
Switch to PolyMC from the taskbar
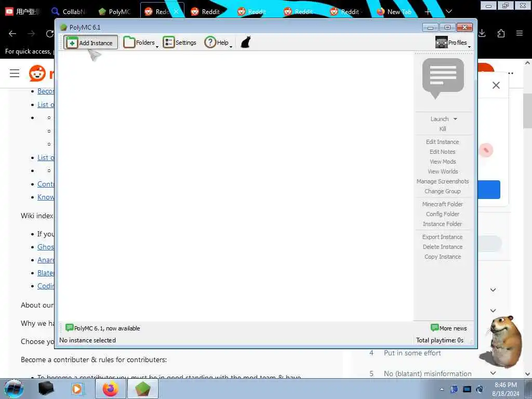(143, 389)
